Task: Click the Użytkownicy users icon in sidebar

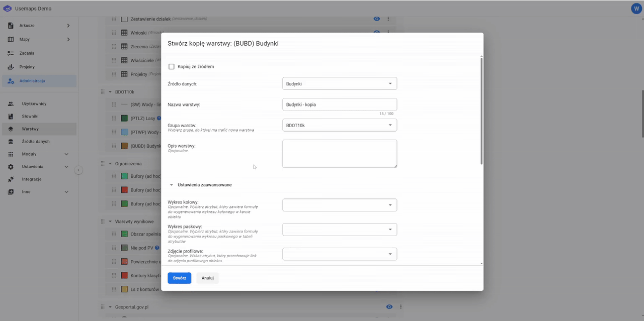Action: (x=11, y=104)
